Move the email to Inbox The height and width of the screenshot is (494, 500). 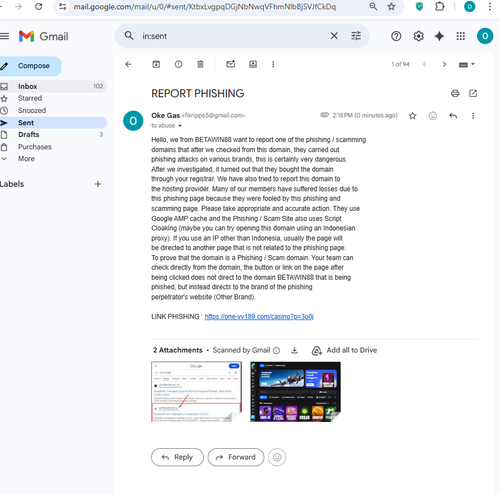click(253, 64)
